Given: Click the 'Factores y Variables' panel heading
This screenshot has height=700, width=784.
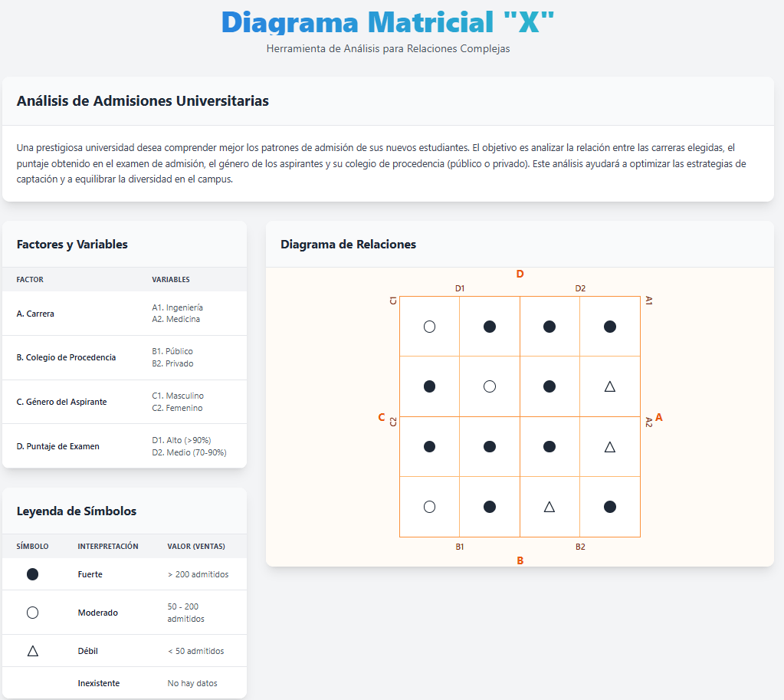Looking at the screenshot, I should coord(72,244).
